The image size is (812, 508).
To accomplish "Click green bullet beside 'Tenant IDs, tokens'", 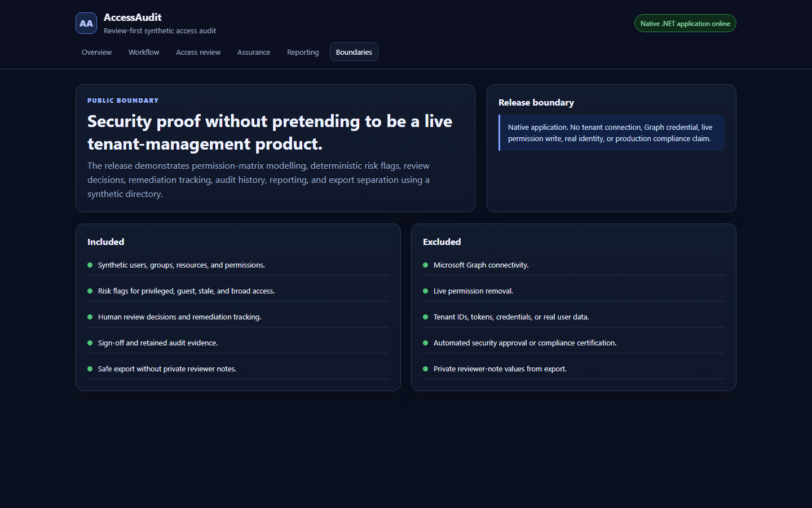I will pos(425,317).
